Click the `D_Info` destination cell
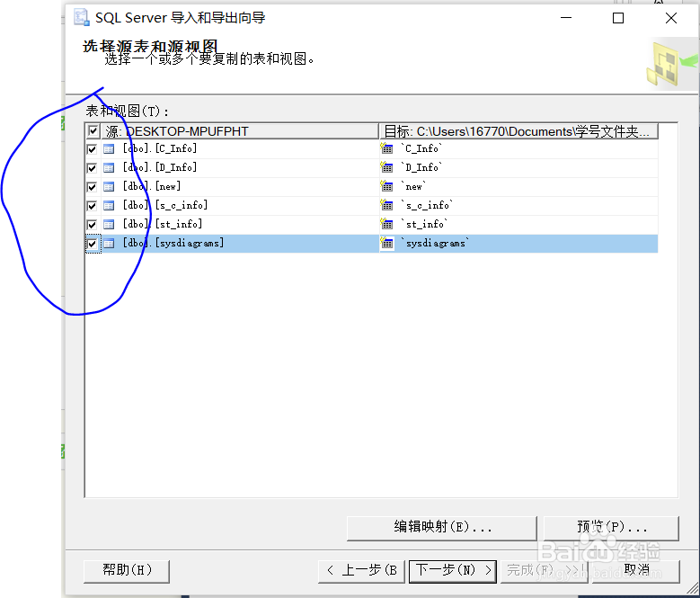The image size is (700, 598). pyautogui.click(x=518, y=167)
